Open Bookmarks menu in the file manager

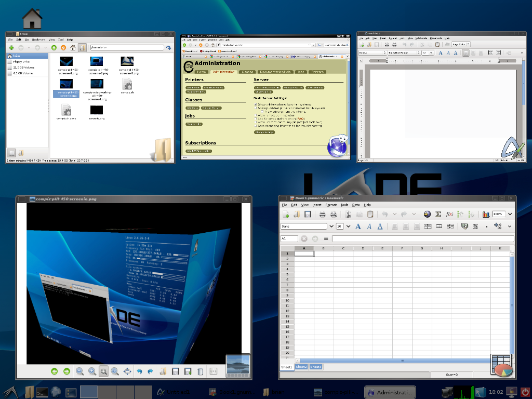pos(38,39)
